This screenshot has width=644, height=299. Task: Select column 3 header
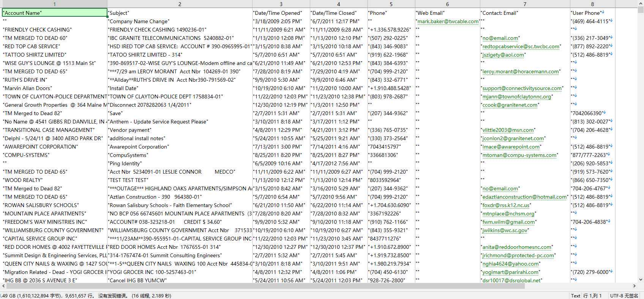(281, 4)
